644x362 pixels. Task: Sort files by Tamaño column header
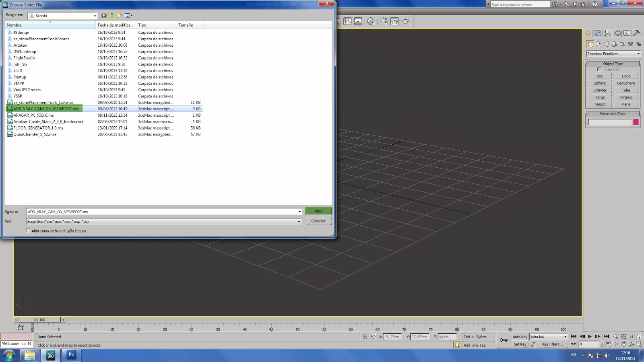190,25
